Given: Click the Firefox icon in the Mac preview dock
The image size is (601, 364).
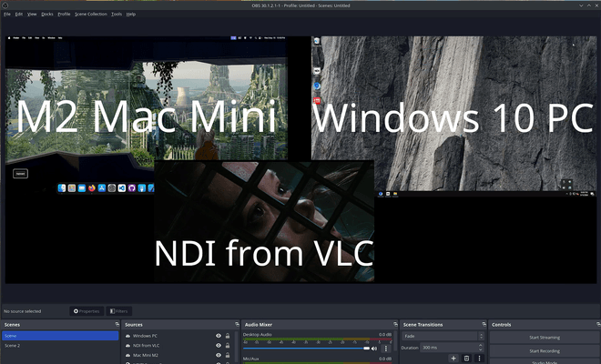Looking at the screenshot, I should tap(92, 188).
